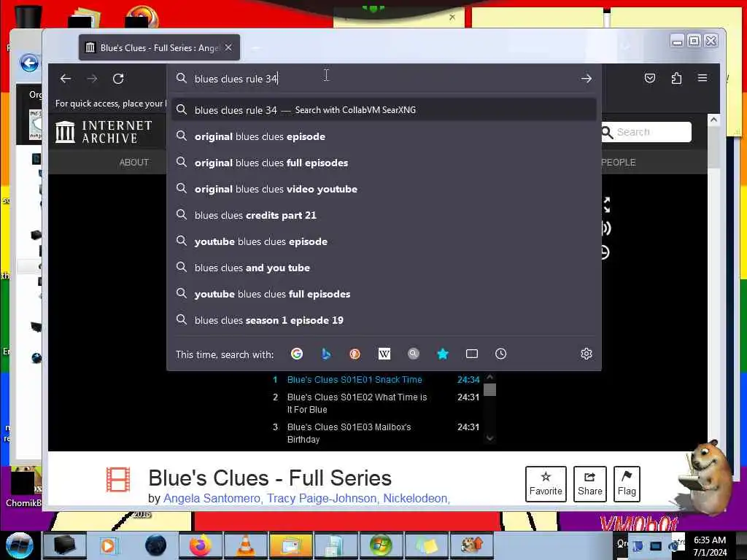
Task: Open the search settings gear
Action: tap(587, 354)
